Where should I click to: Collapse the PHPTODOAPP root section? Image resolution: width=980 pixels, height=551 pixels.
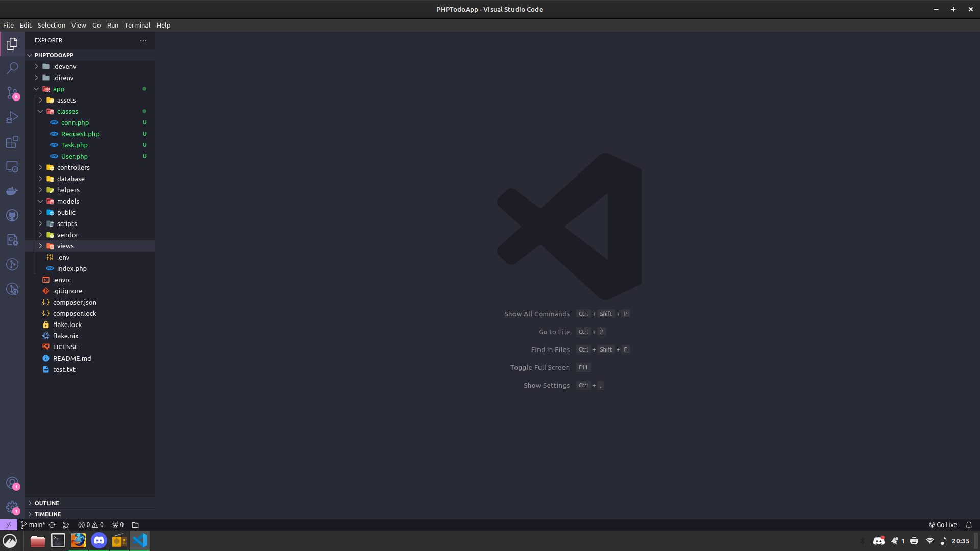tap(90, 55)
